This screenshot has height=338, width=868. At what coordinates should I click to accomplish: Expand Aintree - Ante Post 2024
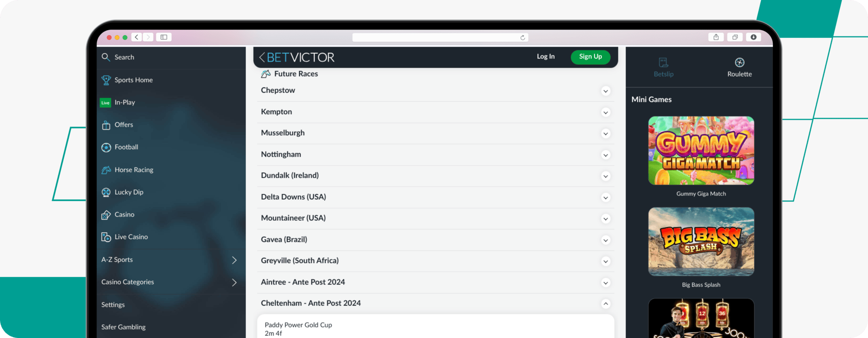tap(436, 282)
